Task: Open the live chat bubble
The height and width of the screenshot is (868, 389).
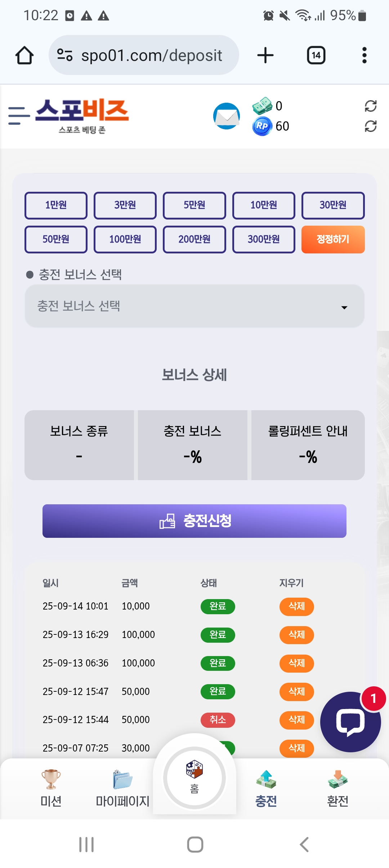Action: [350, 722]
